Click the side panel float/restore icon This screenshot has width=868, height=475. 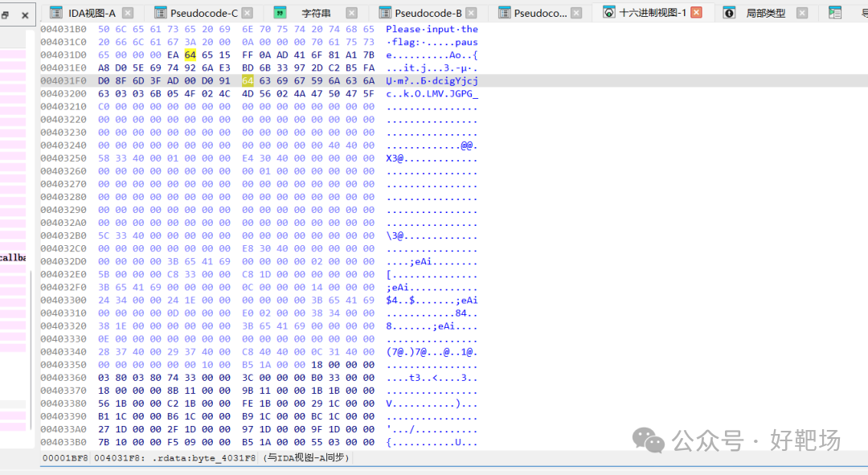tap(5, 15)
